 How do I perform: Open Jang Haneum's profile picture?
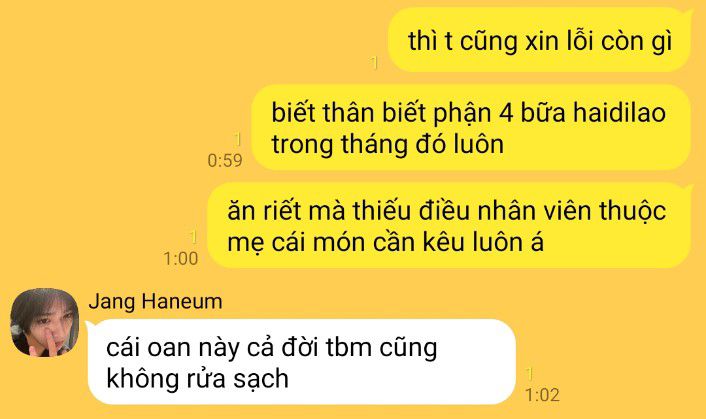45,322
